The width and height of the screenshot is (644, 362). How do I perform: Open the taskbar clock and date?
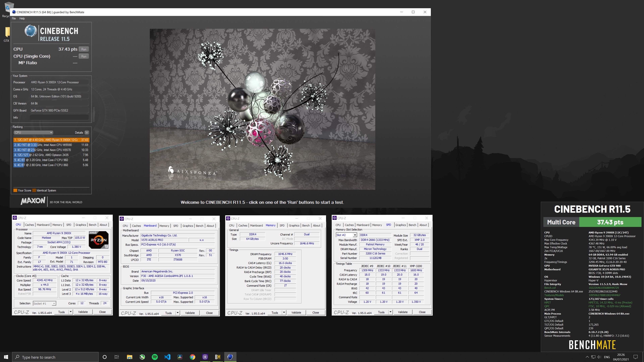[x=621, y=357]
